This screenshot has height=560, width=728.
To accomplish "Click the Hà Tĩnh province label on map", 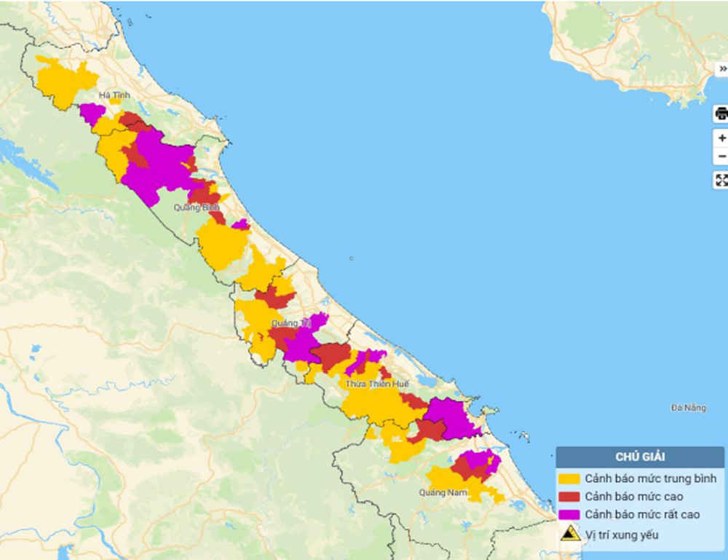I will click(114, 95).
